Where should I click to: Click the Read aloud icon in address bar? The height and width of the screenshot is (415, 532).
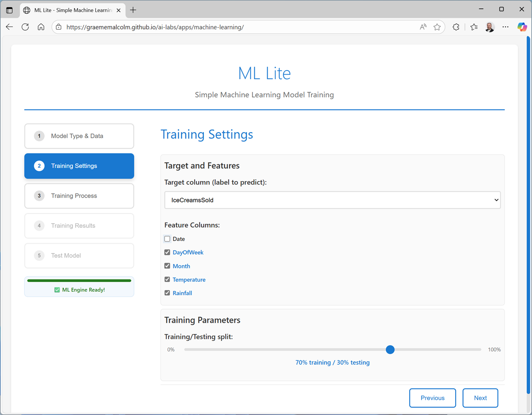(x=423, y=27)
